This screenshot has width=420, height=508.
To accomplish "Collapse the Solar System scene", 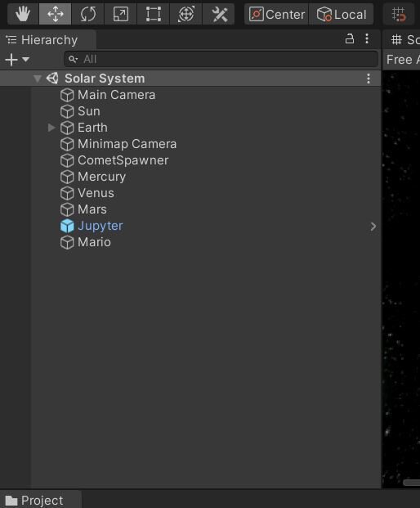I will click(x=38, y=79).
